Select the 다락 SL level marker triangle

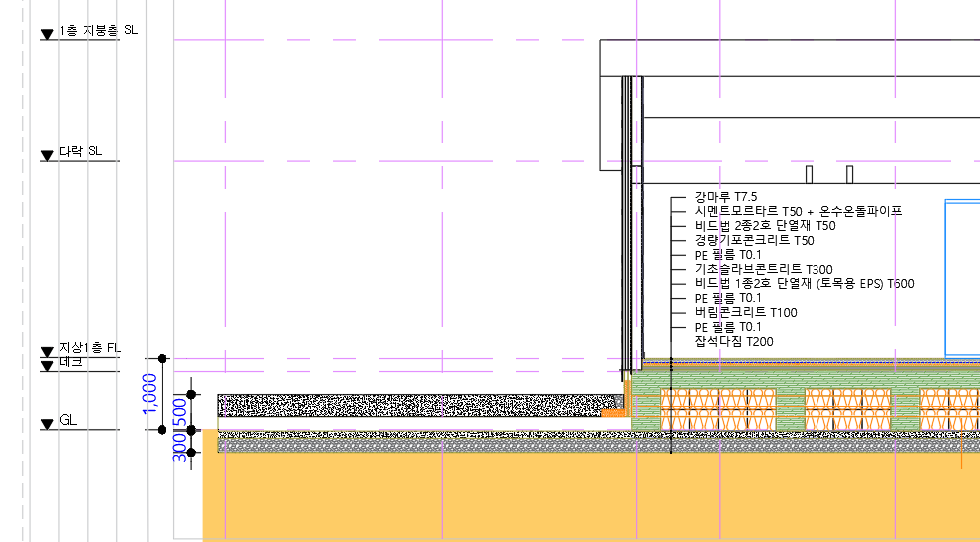click(46, 156)
